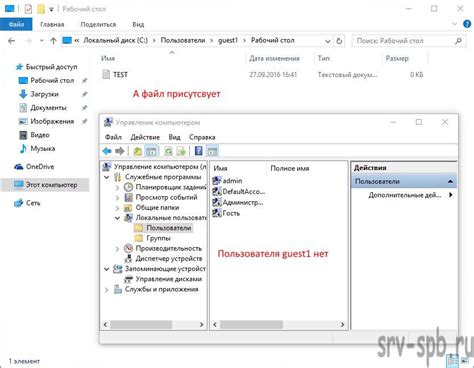Select Пользователи folder in tree
474x368 pixels.
tap(163, 228)
